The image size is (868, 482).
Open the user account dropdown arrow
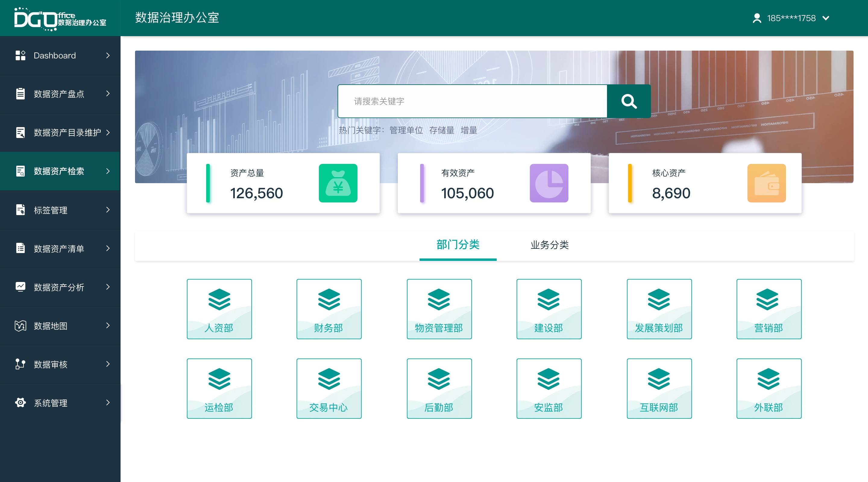tap(826, 18)
